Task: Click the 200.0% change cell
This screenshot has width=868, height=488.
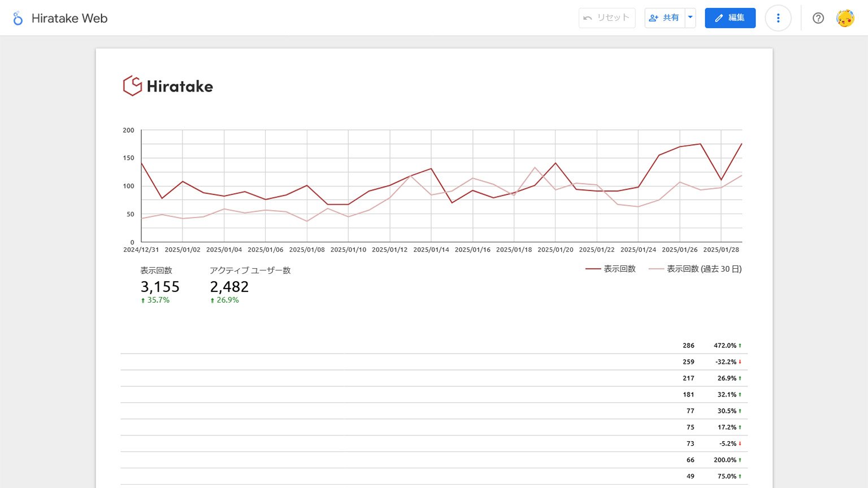Action: (727, 460)
